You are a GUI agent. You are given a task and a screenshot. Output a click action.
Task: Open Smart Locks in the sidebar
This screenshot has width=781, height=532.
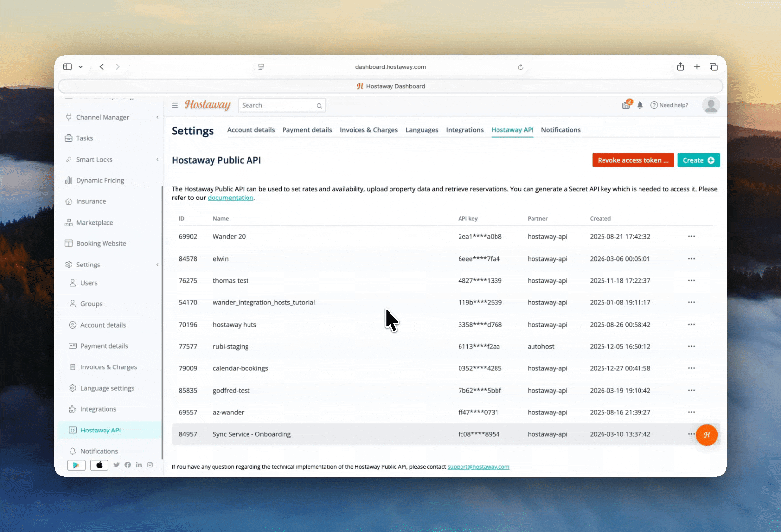(x=94, y=160)
